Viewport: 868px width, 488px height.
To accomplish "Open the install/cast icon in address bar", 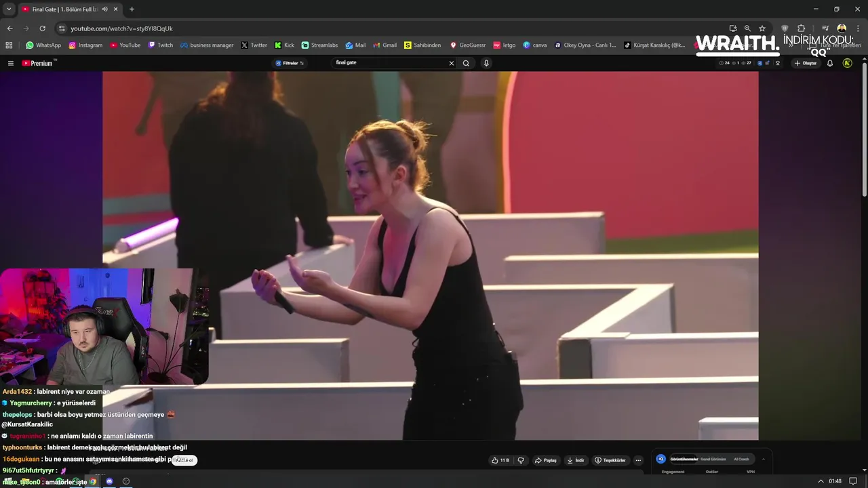I will [x=733, y=28].
